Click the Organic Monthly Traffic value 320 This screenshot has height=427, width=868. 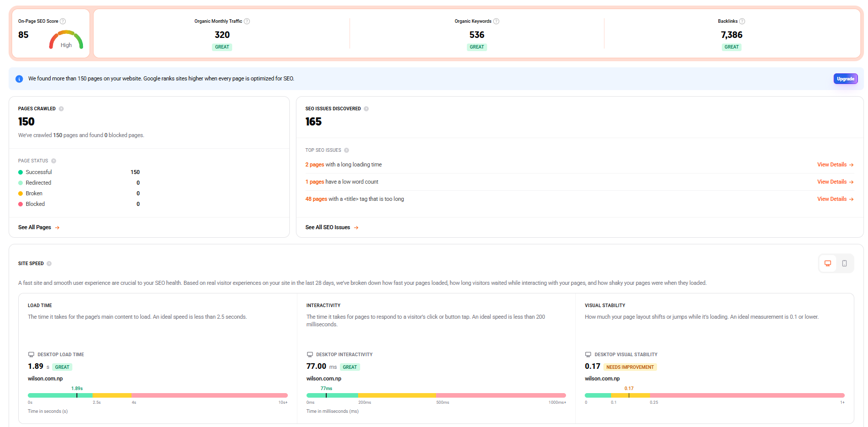point(222,35)
